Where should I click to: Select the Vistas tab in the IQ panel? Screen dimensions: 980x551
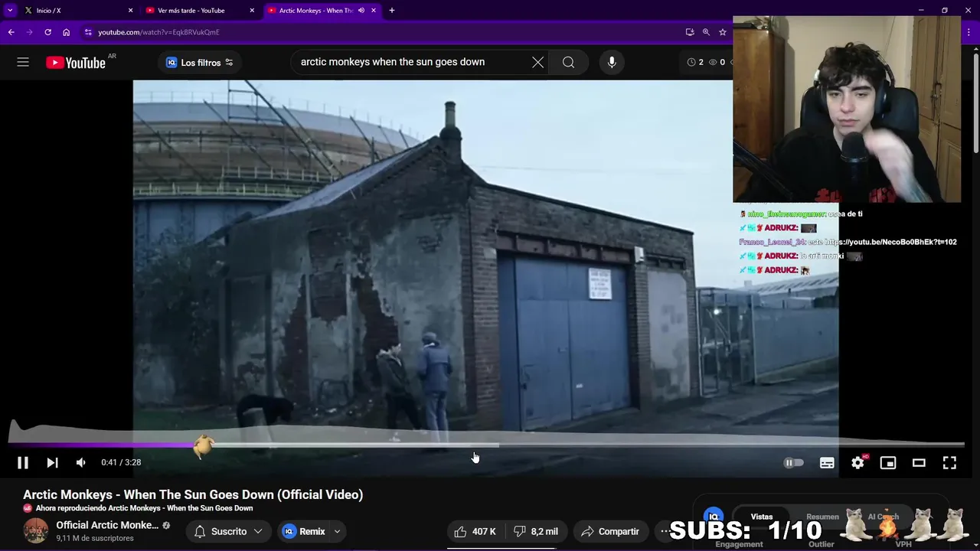coord(761,517)
